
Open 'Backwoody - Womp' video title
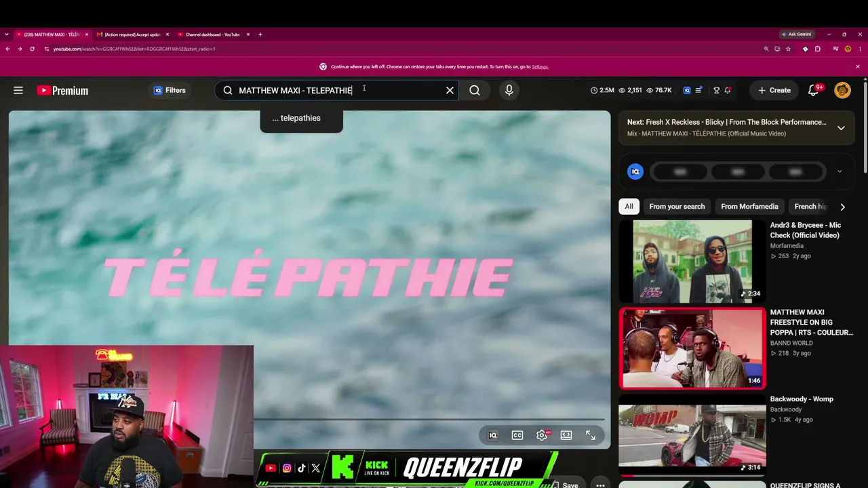802,399
